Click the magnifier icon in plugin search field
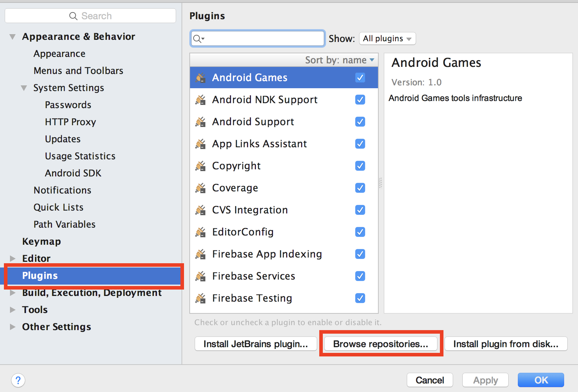The height and width of the screenshot is (392, 578). [x=198, y=38]
